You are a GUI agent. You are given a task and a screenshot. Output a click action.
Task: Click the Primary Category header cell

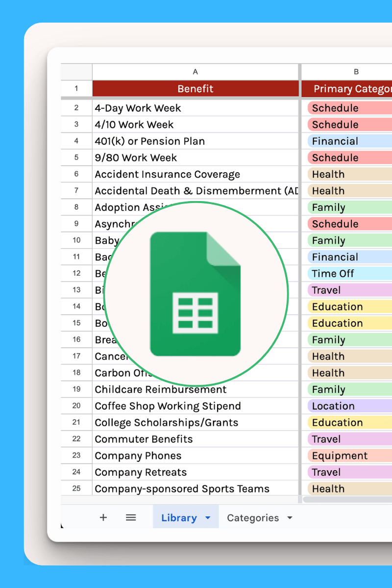pyautogui.click(x=346, y=88)
